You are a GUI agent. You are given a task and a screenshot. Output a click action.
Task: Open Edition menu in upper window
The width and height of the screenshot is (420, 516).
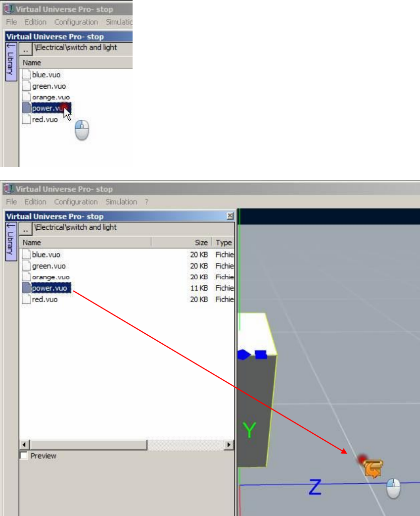pyautogui.click(x=36, y=22)
